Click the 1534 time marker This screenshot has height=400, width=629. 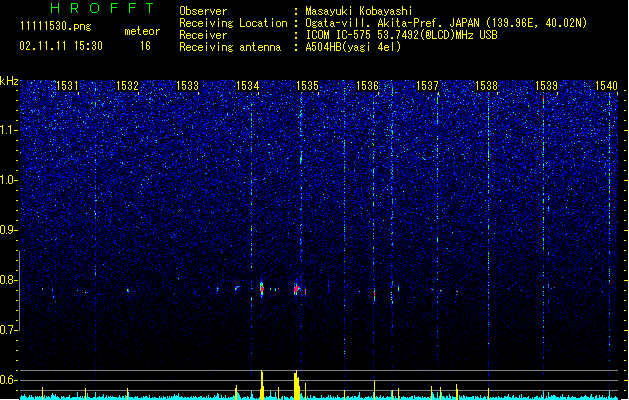pos(248,86)
